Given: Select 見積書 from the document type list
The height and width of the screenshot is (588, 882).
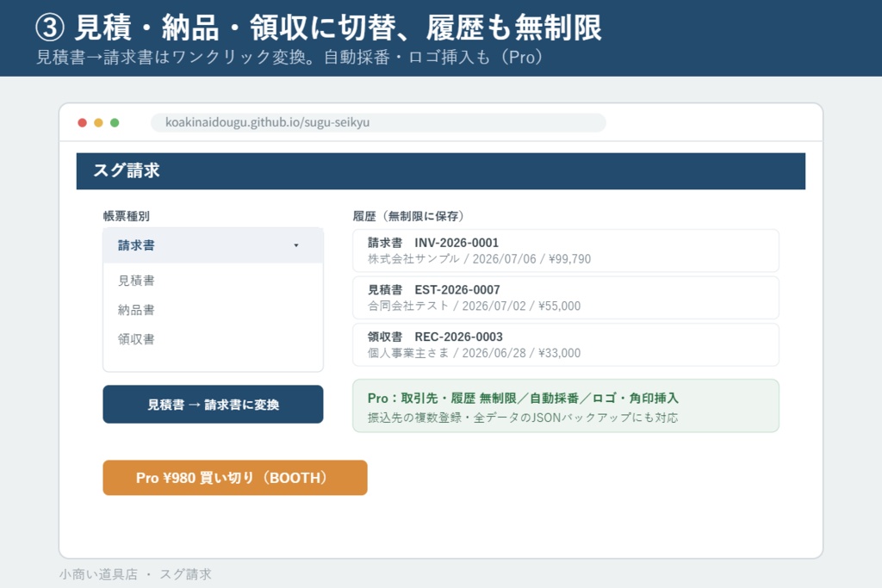Looking at the screenshot, I should (x=136, y=281).
